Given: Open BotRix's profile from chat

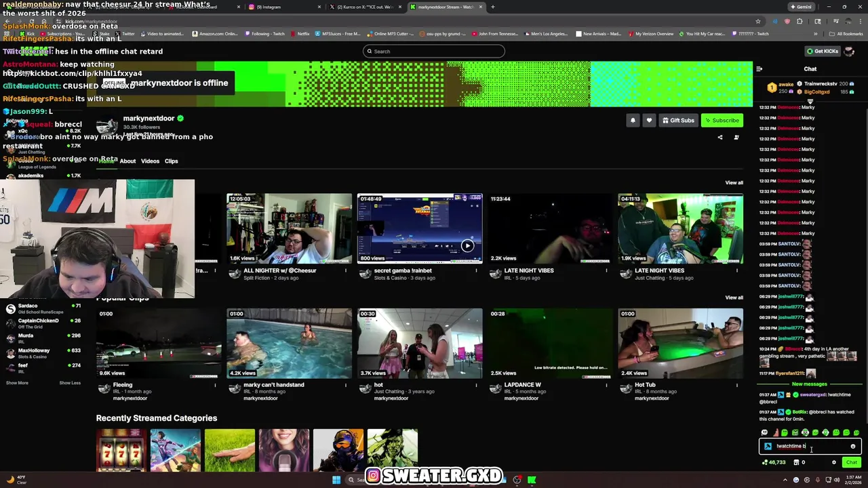Looking at the screenshot, I should pos(800,412).
